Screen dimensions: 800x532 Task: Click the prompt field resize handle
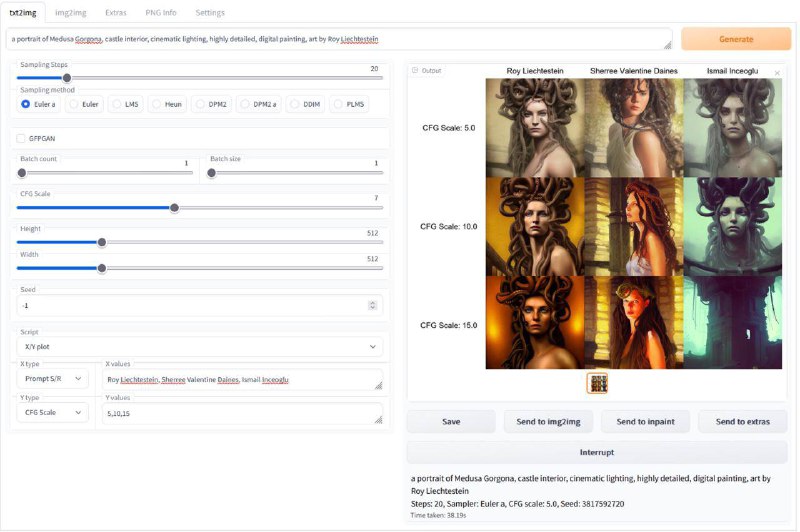pyautogui.click(x=667, y=45)
